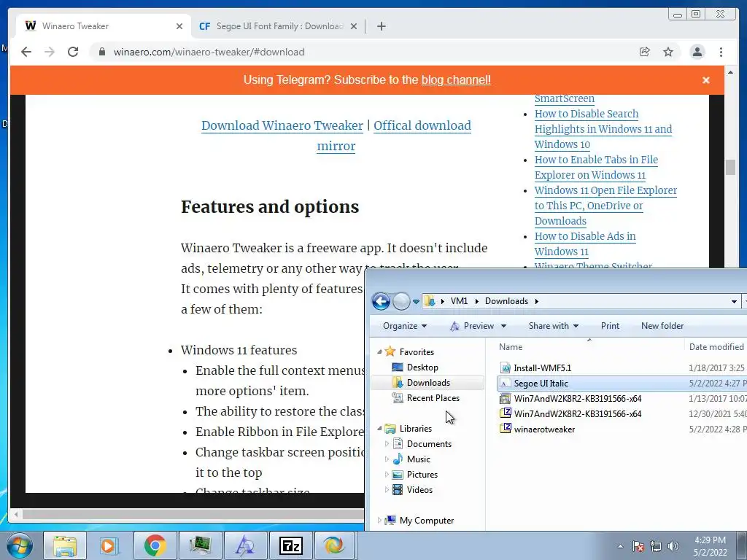Open the Organize menu in Explorer

tap(405, 326)
